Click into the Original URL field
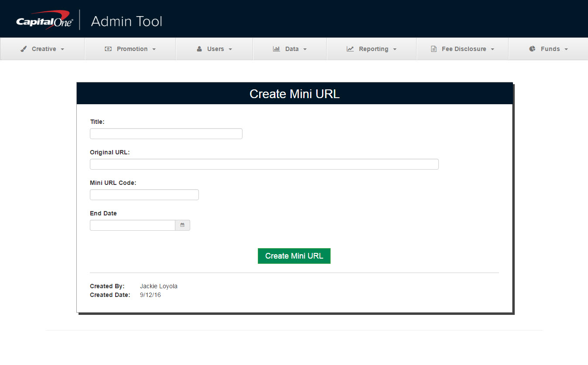The height and width of the screenshot is (365, 588). pyautogui.click(x=264, y=164)
